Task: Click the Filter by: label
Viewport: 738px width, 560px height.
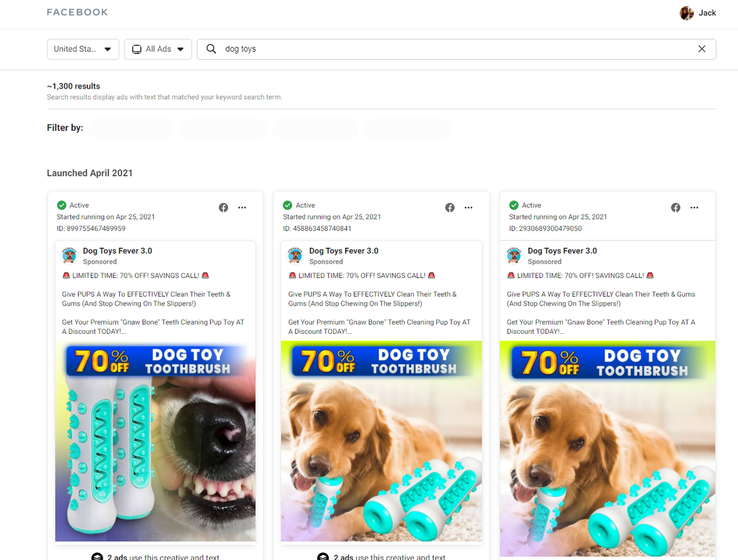Action: pos(65,128)
